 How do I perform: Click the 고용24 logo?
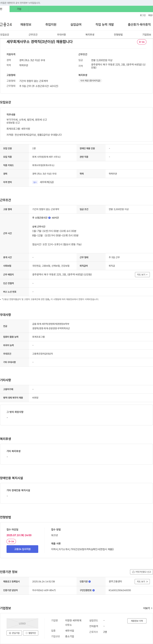point(6,25)
